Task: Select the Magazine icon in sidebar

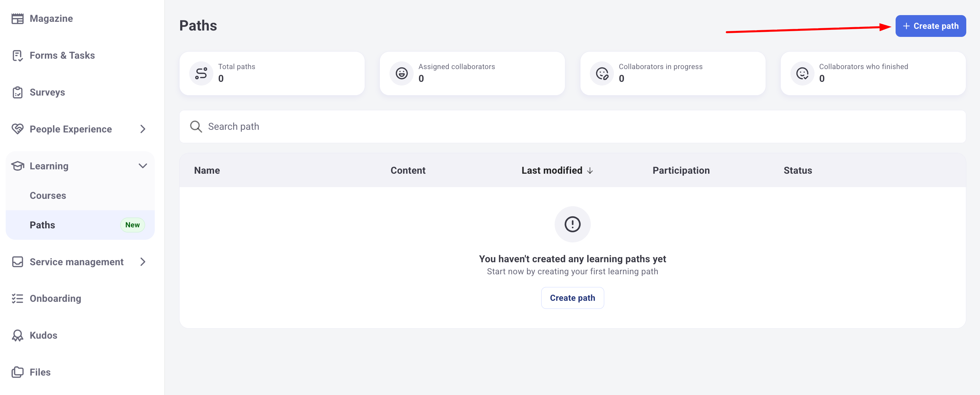Action: [x=17, y=18]
